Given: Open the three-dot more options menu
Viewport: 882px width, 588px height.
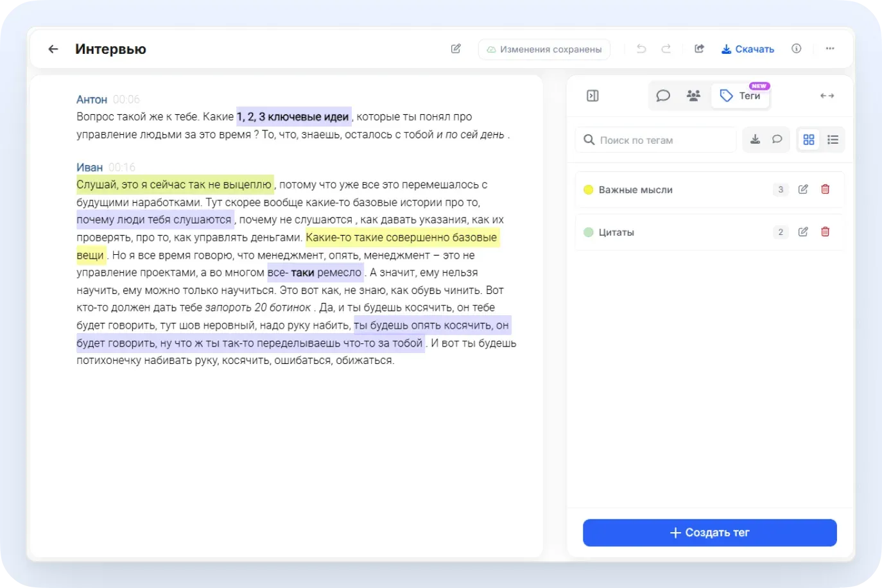Looking at the screenshot, I should pos(830,49).
